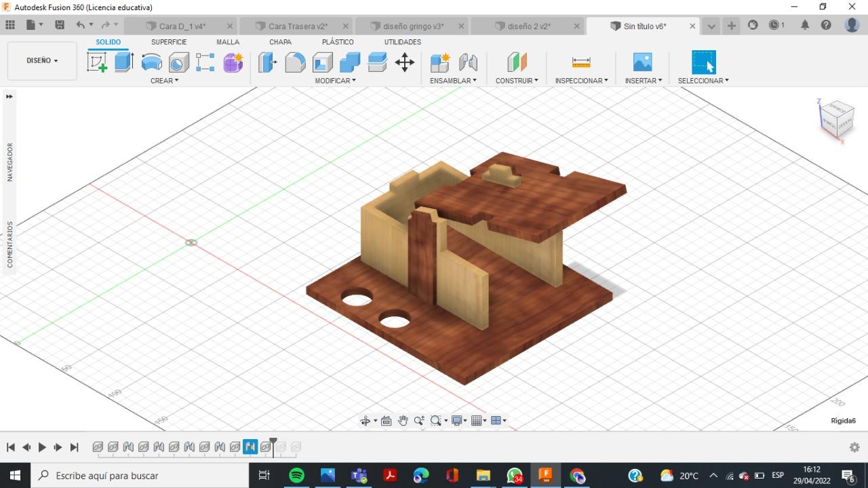
Task: Select the Rectangular Pattern tool
Action: [x=205, y=62]
